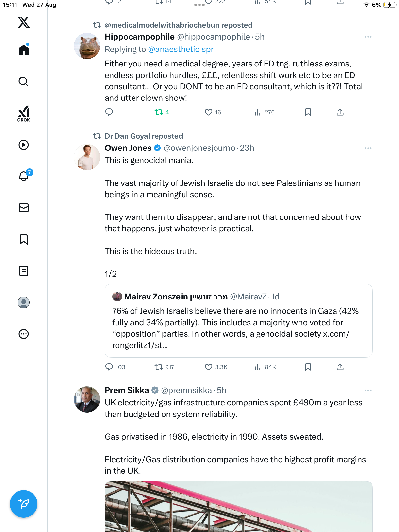This screenshot has height=532, width=399.
Task: Undo repost on Hippocampophile's post
Action: pos(159,112)
